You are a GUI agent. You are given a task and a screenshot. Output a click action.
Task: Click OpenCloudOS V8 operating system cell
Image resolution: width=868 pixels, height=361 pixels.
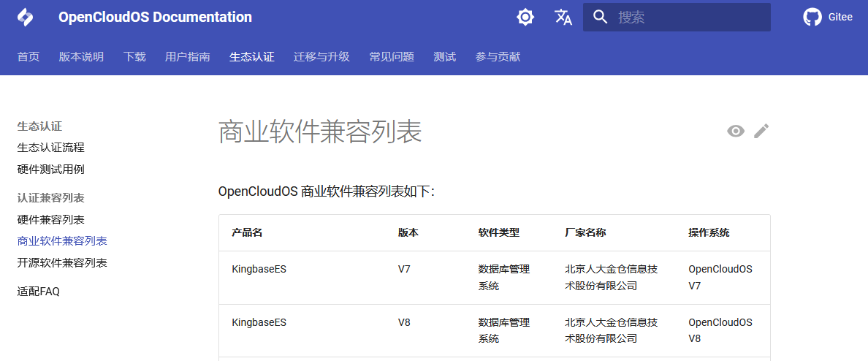point(720,330)
